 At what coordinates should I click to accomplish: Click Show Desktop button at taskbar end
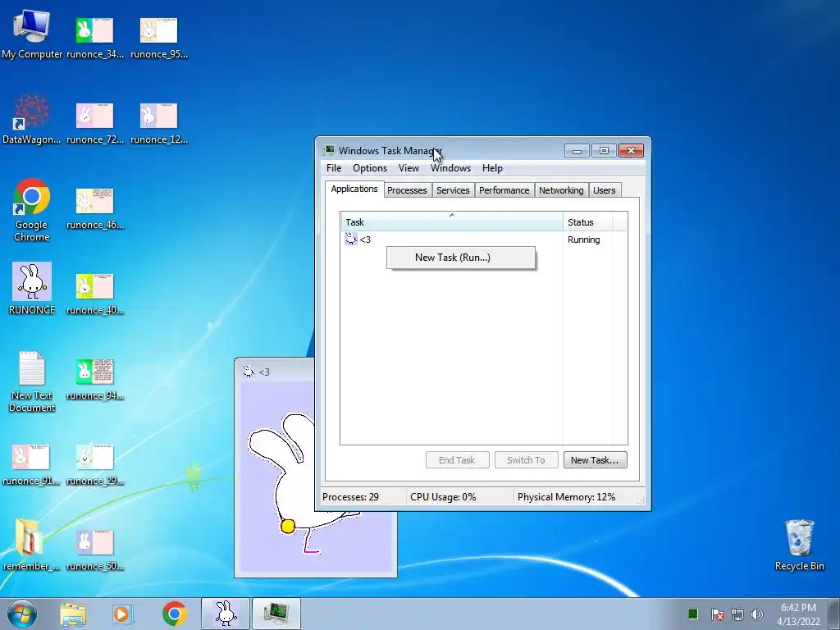pyautogui.click(x=835, y=614)
